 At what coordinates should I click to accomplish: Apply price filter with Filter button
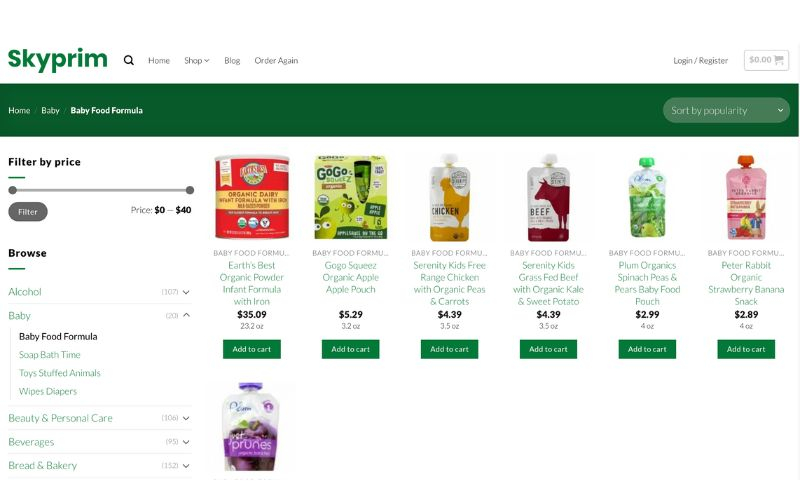click(28, 212)
